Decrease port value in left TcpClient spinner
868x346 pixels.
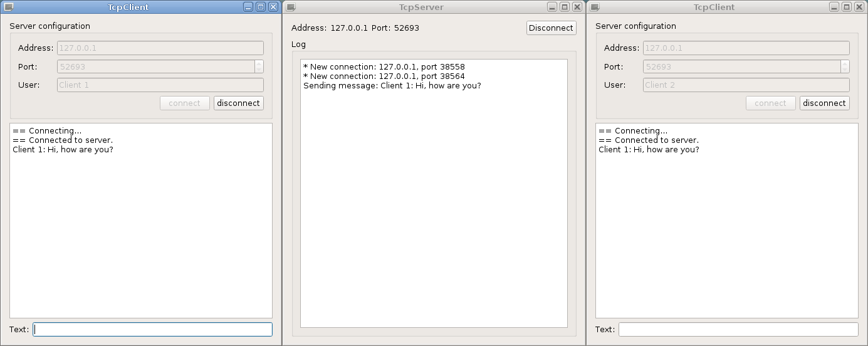click(259, 70)
